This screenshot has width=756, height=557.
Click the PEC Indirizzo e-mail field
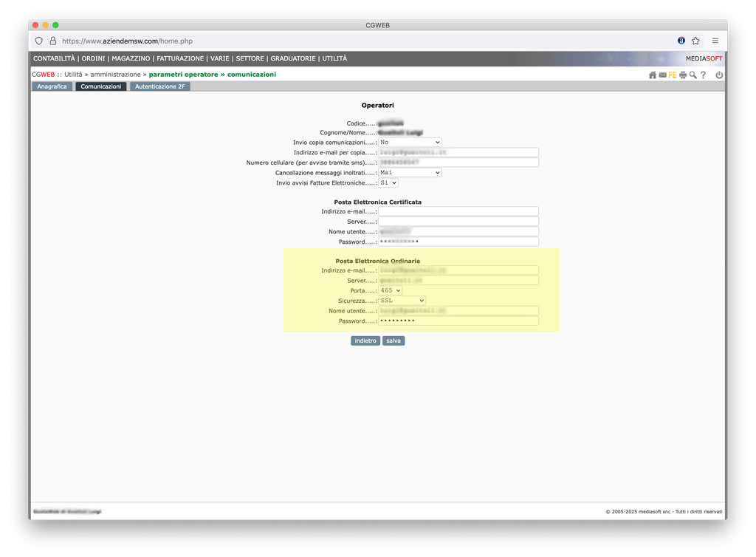[x=458, y=211]
